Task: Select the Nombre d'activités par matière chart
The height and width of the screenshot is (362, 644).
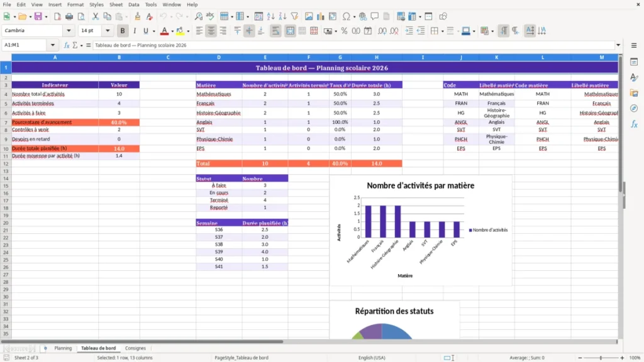Action: (421, 230)
